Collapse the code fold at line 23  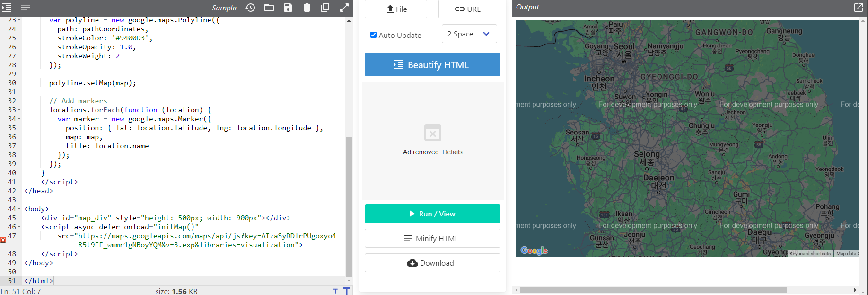click(19, 20)
